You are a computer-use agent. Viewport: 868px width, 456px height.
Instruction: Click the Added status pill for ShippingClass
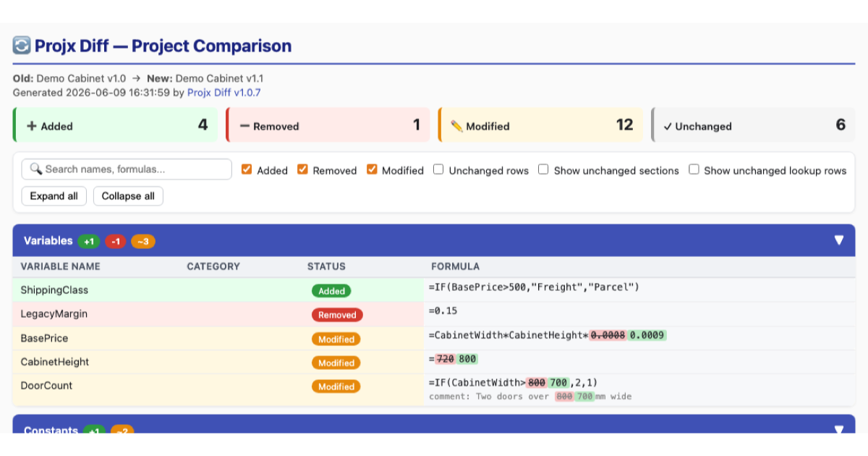point(331,291)
